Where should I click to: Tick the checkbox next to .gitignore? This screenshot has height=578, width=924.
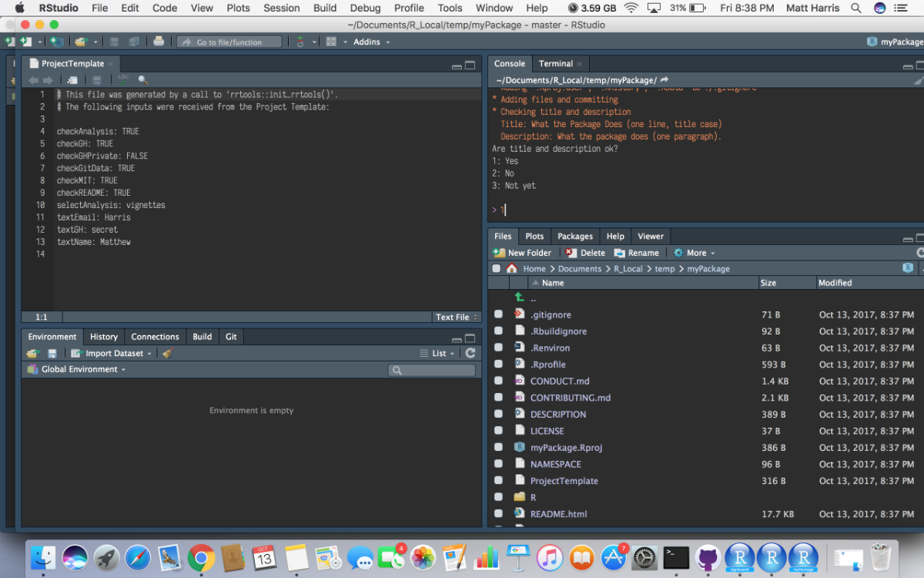(x=498, y=314)
